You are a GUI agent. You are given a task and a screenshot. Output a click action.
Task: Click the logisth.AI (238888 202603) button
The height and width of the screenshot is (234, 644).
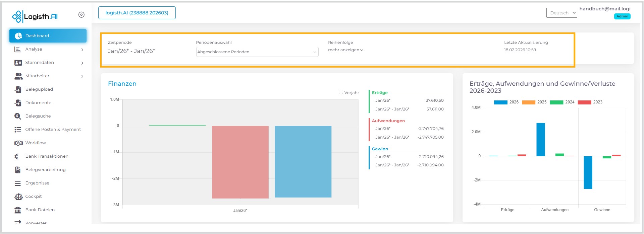pos(137,13)
